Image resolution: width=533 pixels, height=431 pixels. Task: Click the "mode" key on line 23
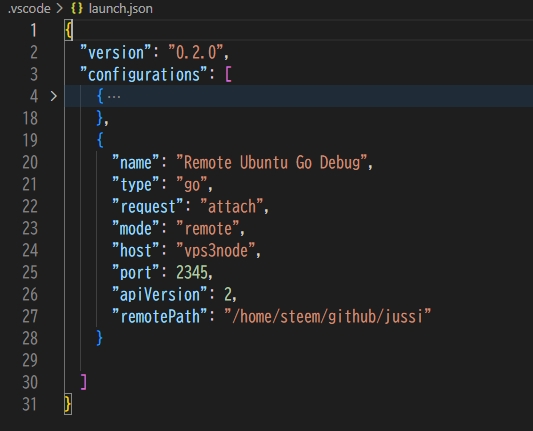pyautogui.click(x=136, y=228)
